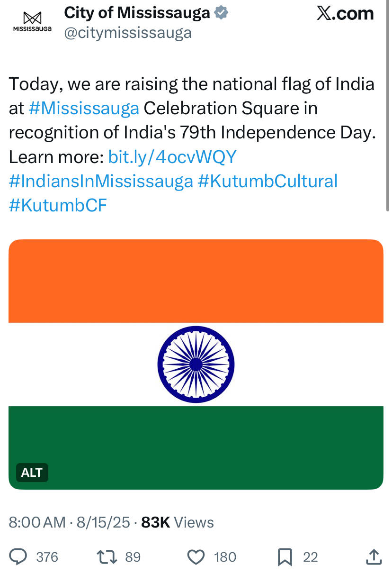The width and height of the screenshot is (392, 583).
Task: Open the bit.ly/4ocvWQY link
Action: (172, 157)
